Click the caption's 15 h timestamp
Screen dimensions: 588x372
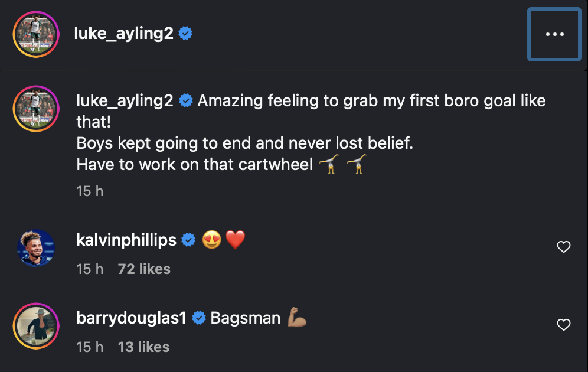90,191
